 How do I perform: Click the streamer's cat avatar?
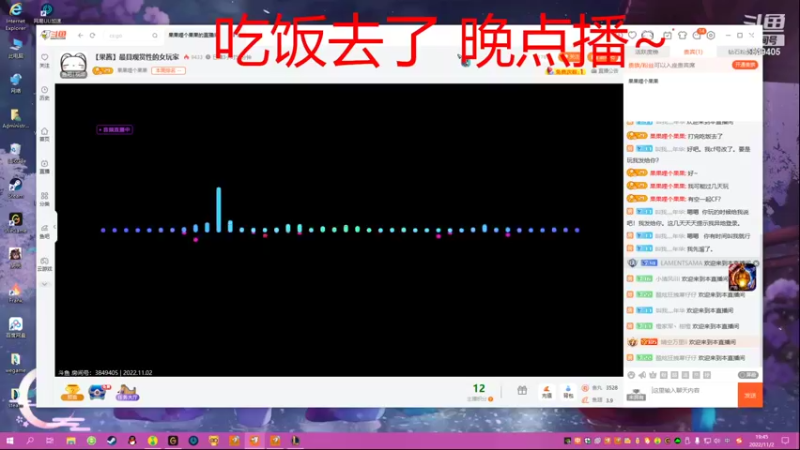tap(73, 65)
